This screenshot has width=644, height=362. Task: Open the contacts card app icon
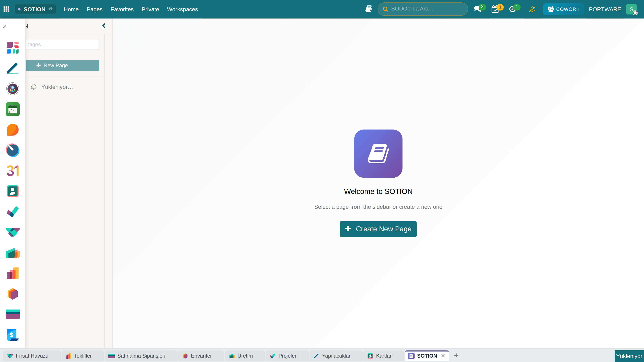pyautogui.click(x=13, y=191)
